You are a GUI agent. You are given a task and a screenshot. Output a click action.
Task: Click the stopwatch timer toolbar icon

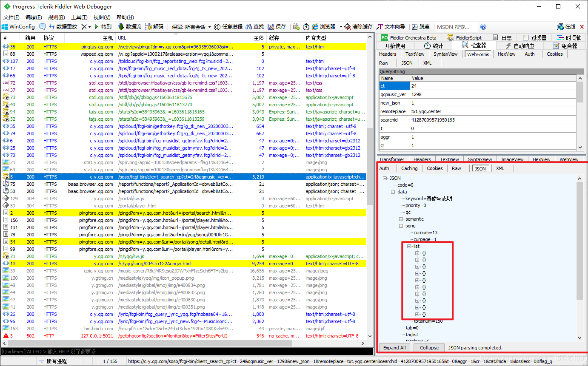(x=306, y=27)
